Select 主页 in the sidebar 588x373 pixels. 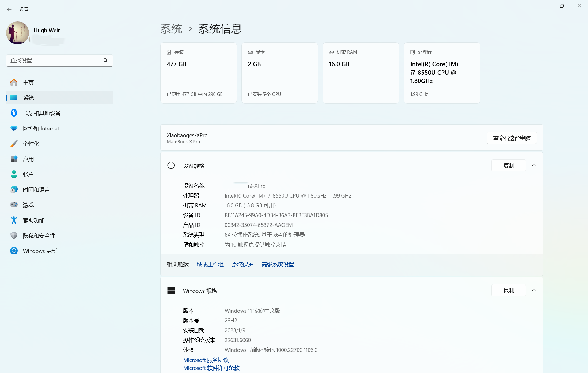tap(29, 82)
